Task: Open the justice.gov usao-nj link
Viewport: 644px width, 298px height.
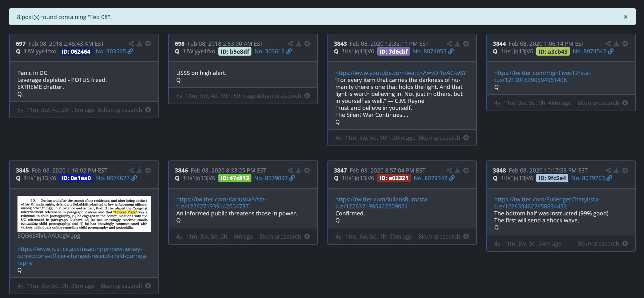Action: 82,256
